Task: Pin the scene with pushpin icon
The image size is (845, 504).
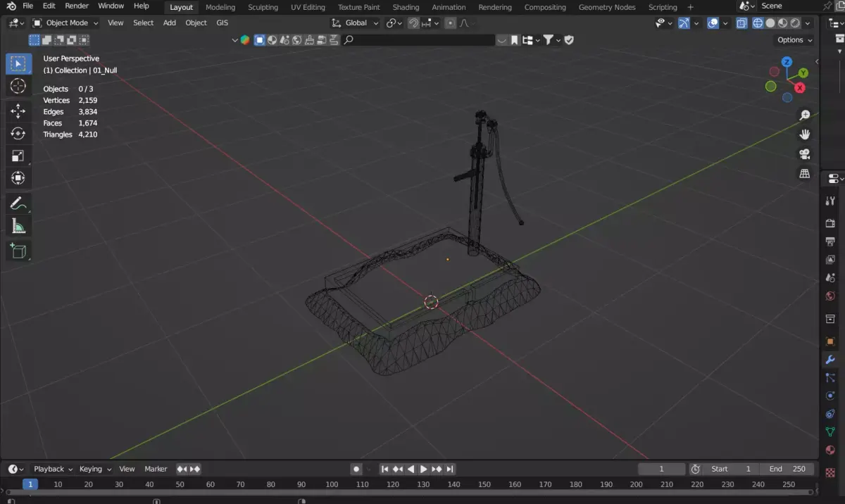Action: (827, 6)
